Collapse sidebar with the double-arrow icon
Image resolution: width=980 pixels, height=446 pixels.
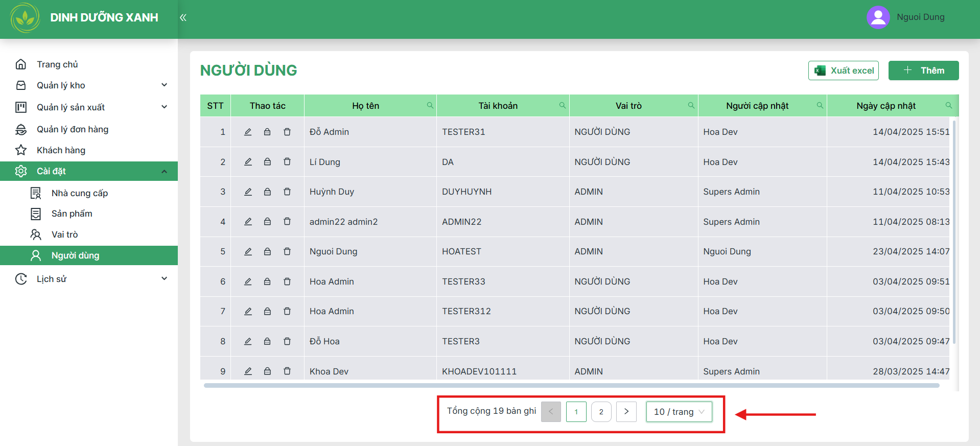[x=183, y=17]
